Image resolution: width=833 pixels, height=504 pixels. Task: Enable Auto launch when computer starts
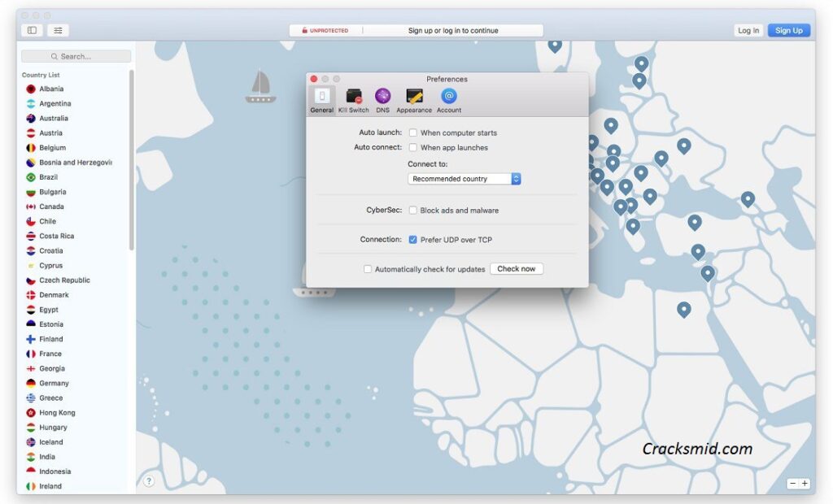(x=412, y=133)
